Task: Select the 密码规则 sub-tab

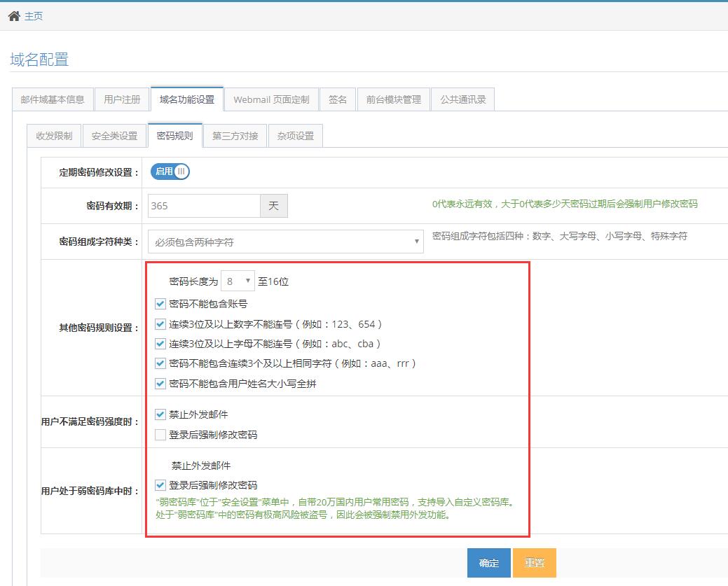Action: [175, 136]
